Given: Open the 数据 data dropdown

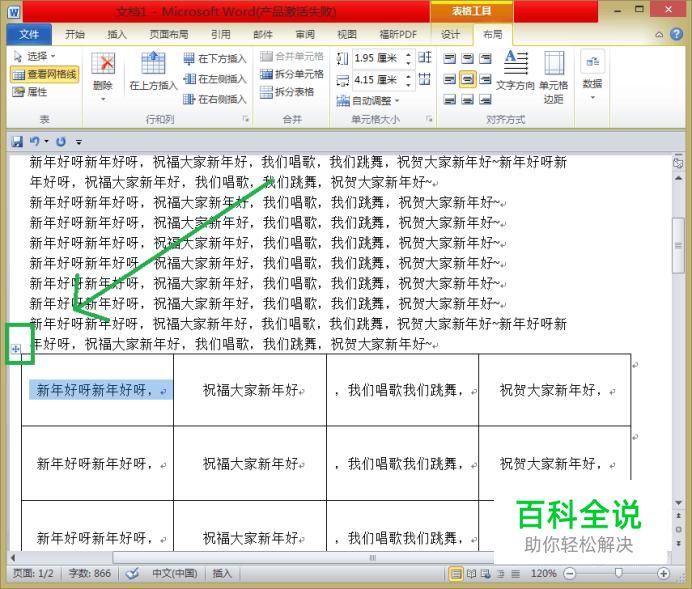Looking at the screenshot, I should 592,75.
